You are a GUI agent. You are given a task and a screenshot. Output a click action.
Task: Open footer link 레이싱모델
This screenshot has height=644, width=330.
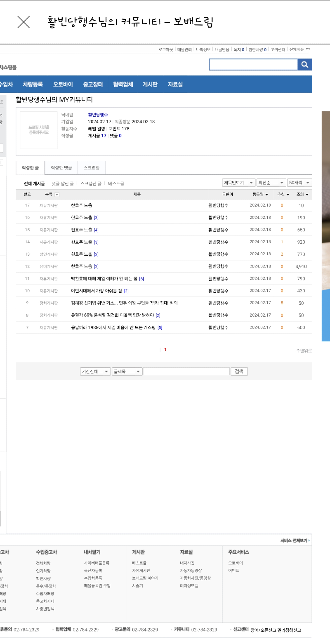pyautogui.click(x=189, y=586)
